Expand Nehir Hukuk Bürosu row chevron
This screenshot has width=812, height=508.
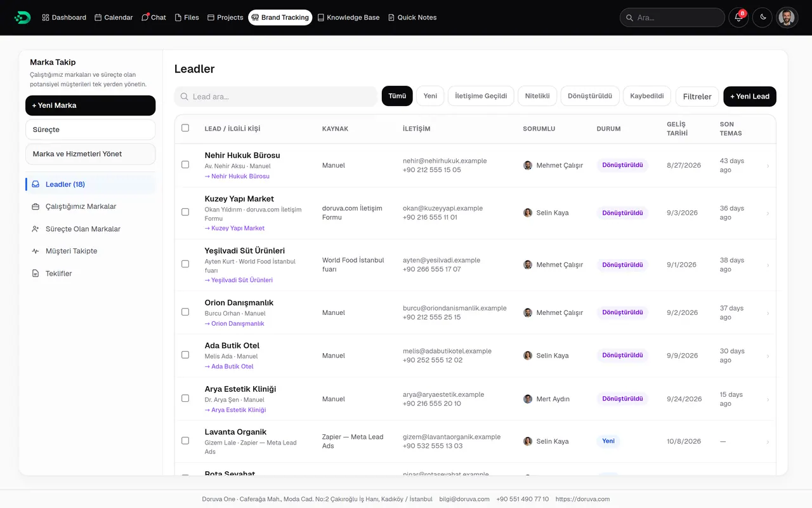coord(768,166)
